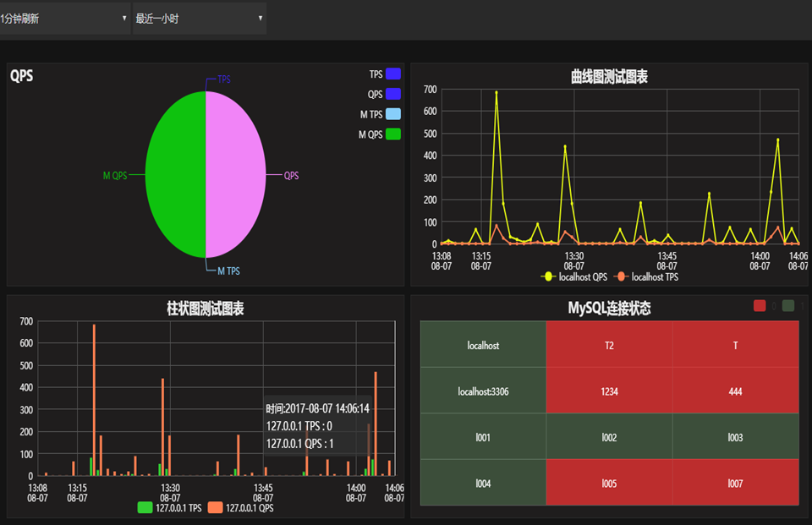Screen dimensions: 812x525
Task: Open the 最近一小时 time range dropdown
Action: [x=200, y=19]
